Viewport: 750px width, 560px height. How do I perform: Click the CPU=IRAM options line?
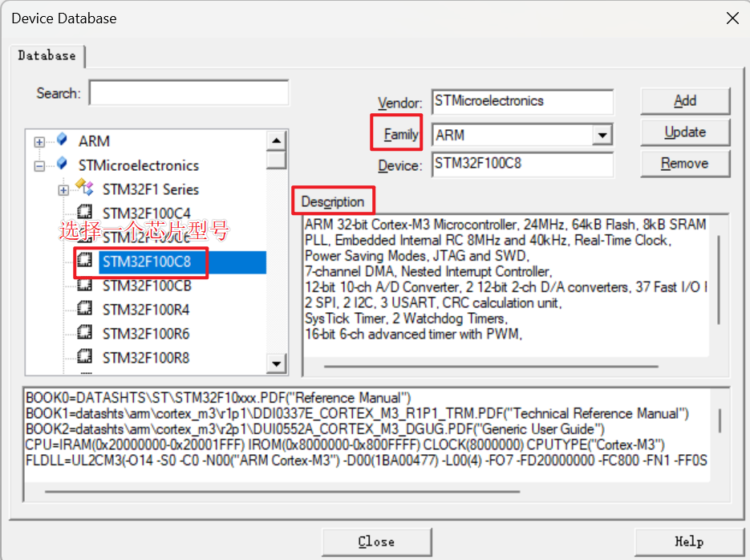[x=345, y=445]
